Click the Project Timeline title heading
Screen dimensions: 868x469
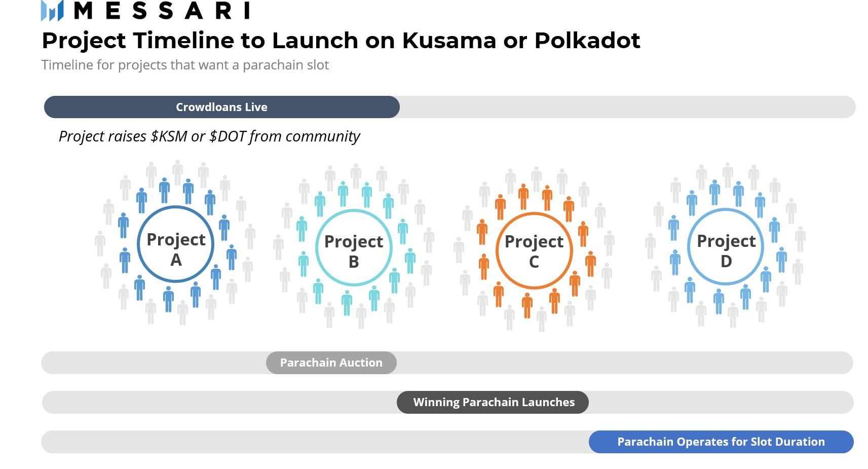(x=341, y=41)
